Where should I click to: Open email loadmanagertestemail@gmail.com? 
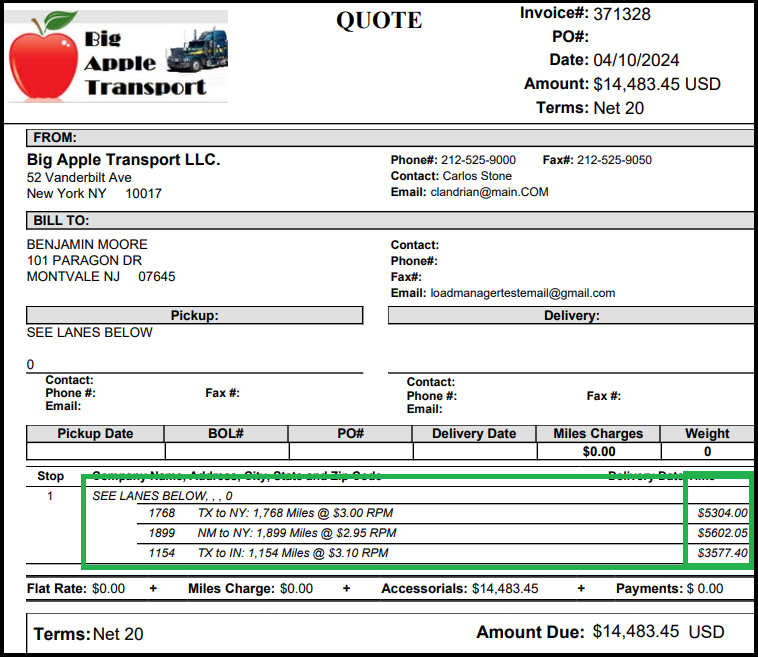point(523,293)
